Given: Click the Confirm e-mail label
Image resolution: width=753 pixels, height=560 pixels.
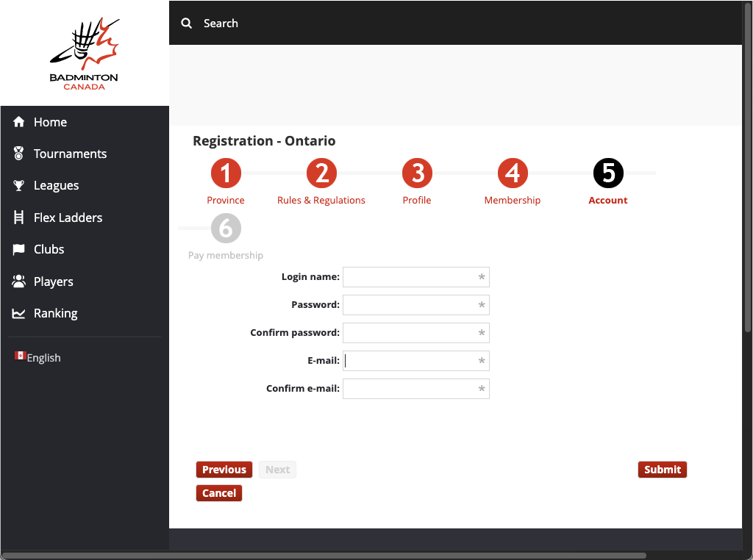Looking at the screenshot, I should coord(303,388).
